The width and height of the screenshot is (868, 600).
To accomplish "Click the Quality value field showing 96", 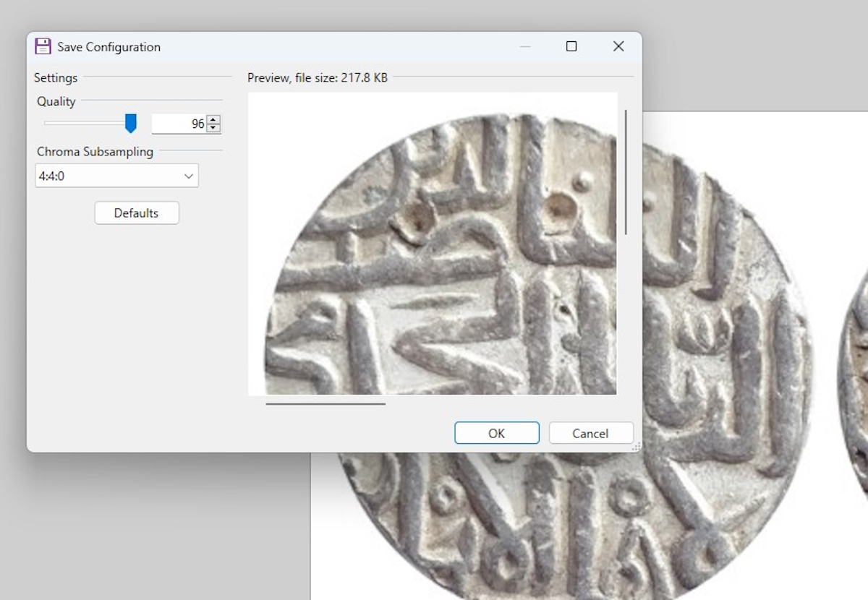I will pyautogui.click(x=179, y=124).
